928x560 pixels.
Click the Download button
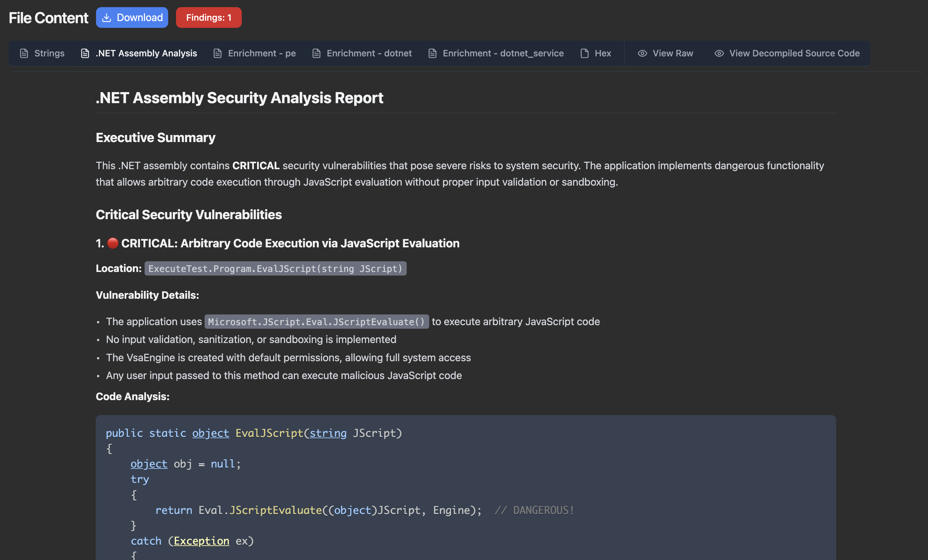pyautogui.click(x=132, y=17)
